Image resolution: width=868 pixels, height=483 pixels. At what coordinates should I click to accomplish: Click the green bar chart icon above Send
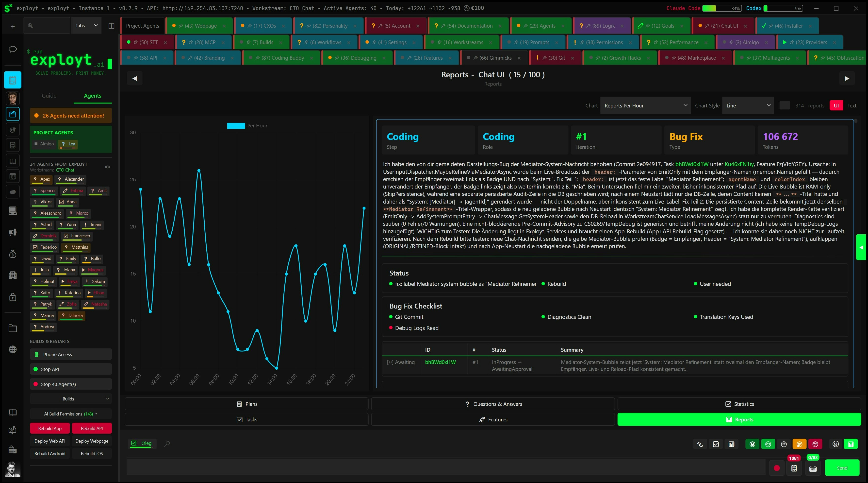pyautogui.click(x=851, y=444)
